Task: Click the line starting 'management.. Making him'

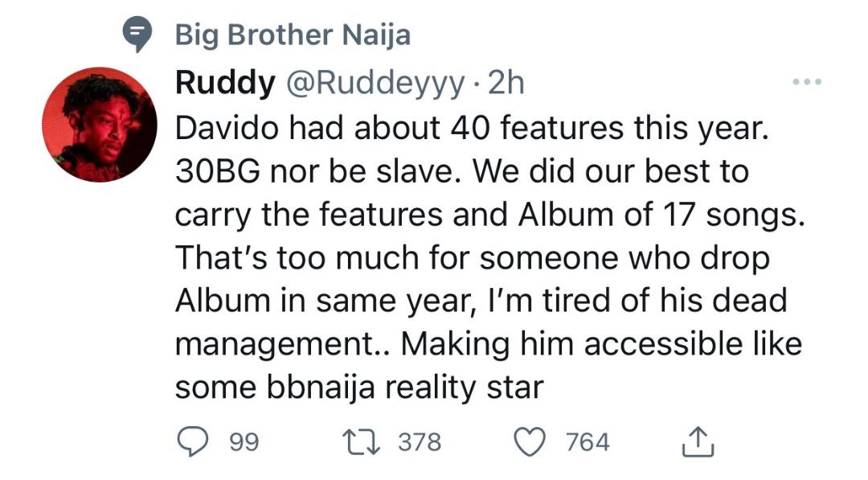Action: pos(489,344)
